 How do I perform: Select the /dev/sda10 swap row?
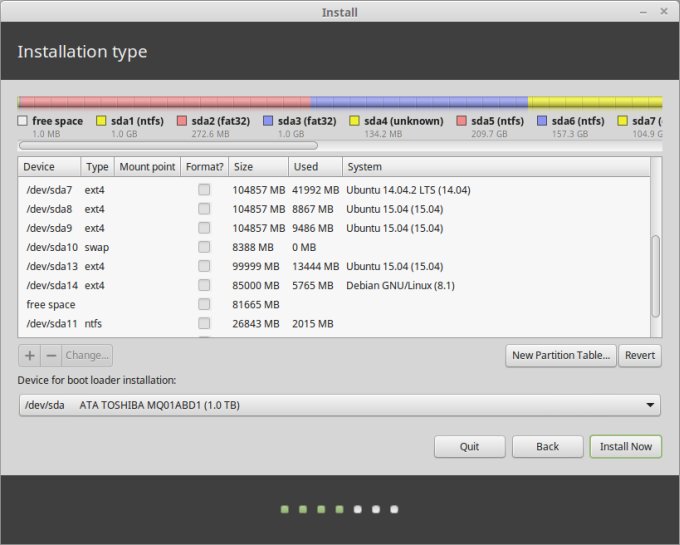(x=334, y=247)
